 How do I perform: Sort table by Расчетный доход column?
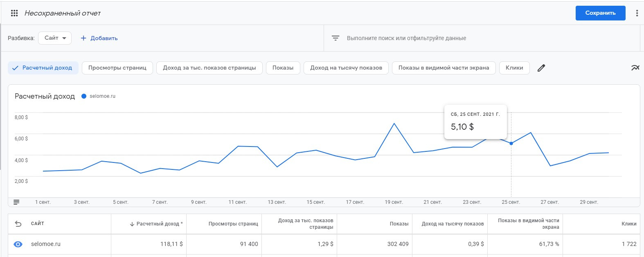(x=157, y=224)
